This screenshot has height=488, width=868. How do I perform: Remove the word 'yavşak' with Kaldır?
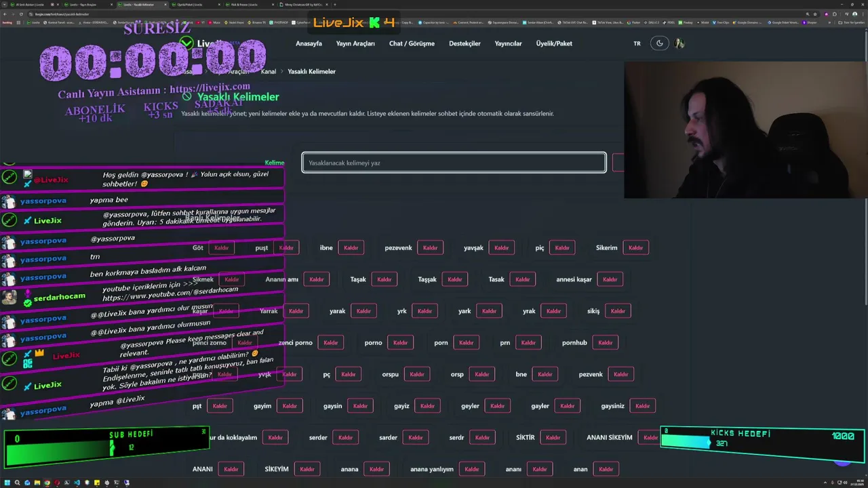501,248
